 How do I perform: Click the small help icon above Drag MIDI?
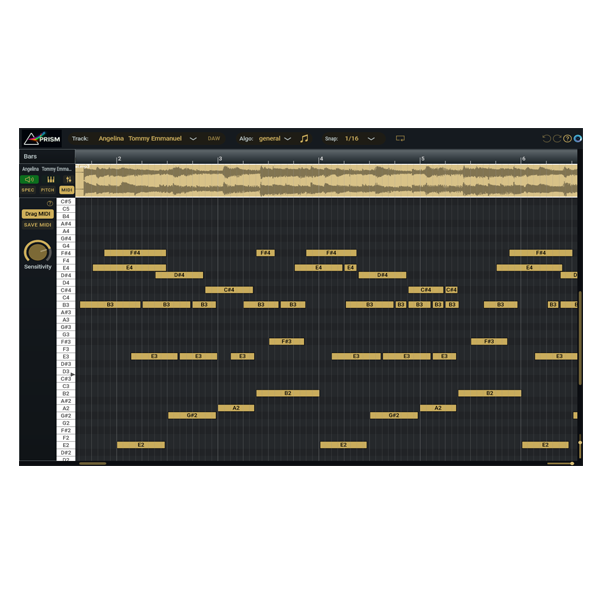(50, 203)
